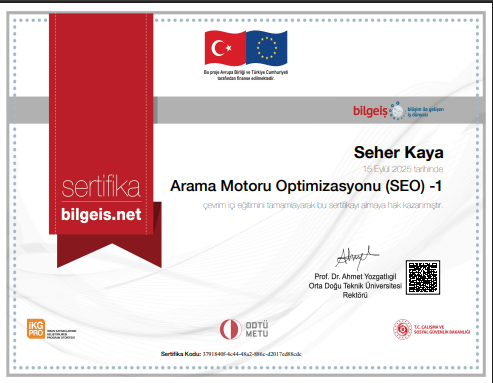Click the QR code on the certificate
Image resolution: width=493 pixels, height=383 pixels.
click(x=423, y=277)
